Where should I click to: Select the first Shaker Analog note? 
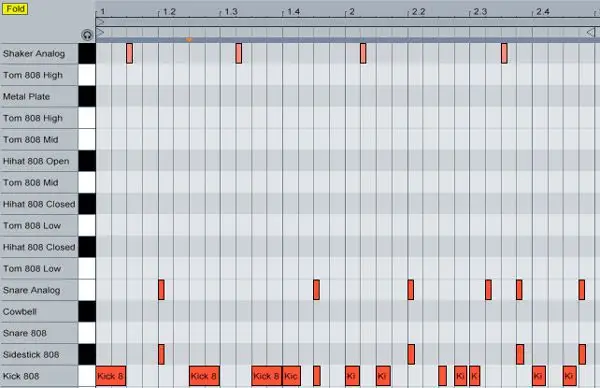coord(129,53)
